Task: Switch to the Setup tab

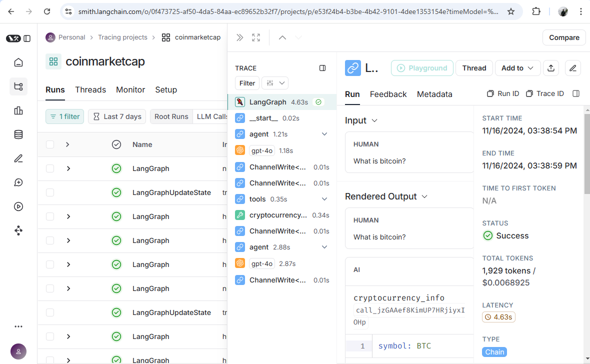Action: pyautogui.click(x=166, y=90)
